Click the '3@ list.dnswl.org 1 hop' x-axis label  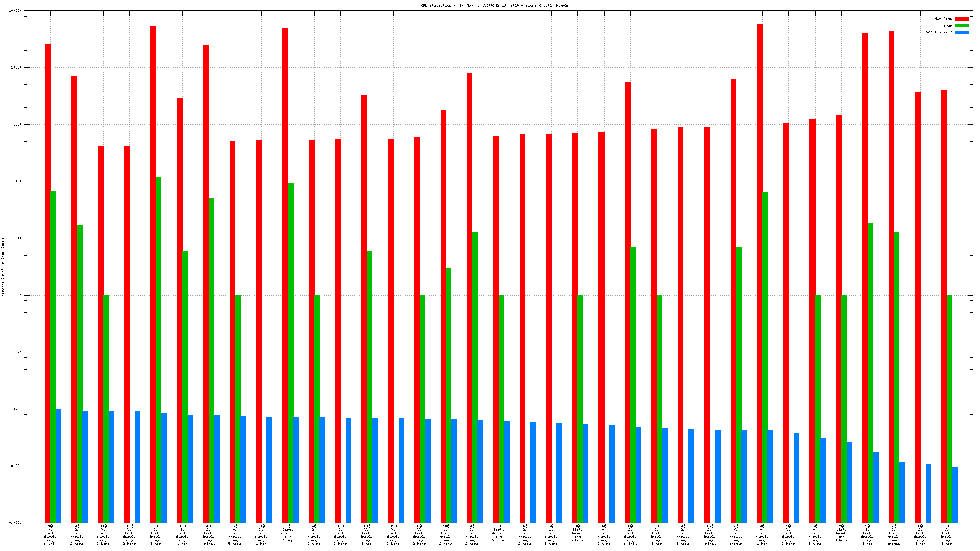[x=287, y=533]
